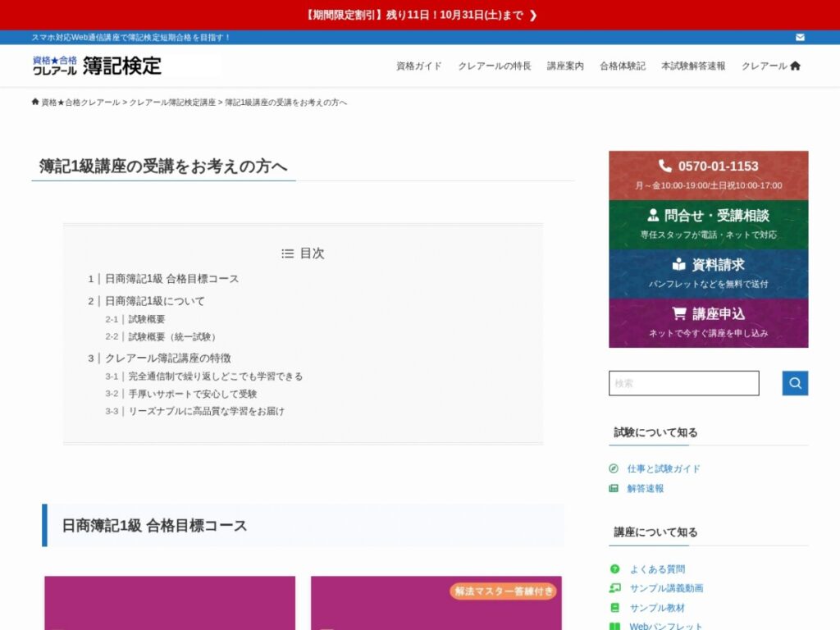Viewport: 840px width, 630px height.
Task: Click the purple 講座申込 button
Action: 708,323
